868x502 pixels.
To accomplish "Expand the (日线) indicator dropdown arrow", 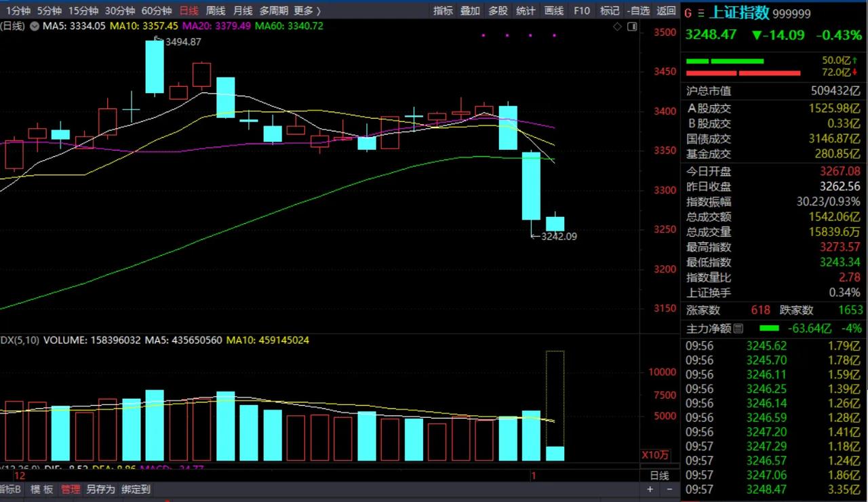I will tap(34, 26).
